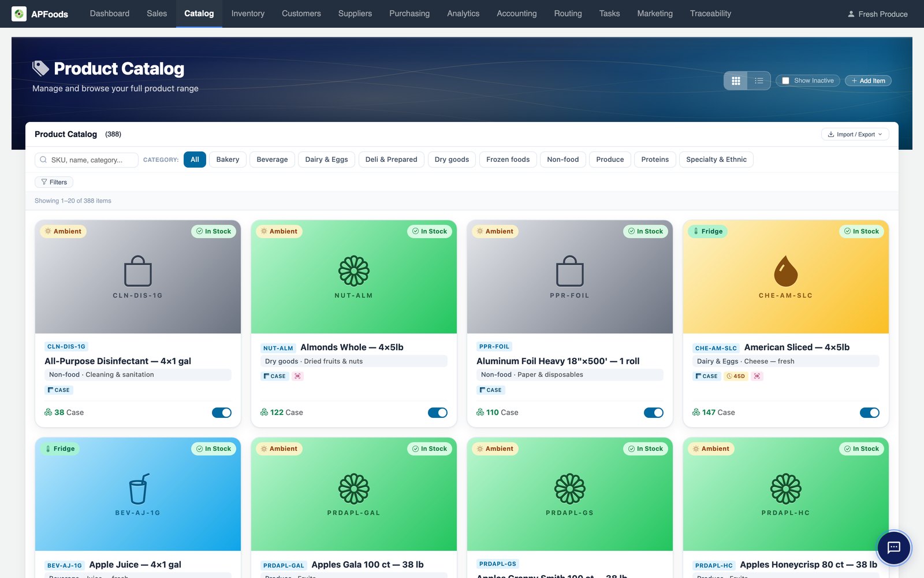Filter by Specialty & Ethnic category
Image resolution: width=924 pixels, height=578 pixels.
[716, 160]
